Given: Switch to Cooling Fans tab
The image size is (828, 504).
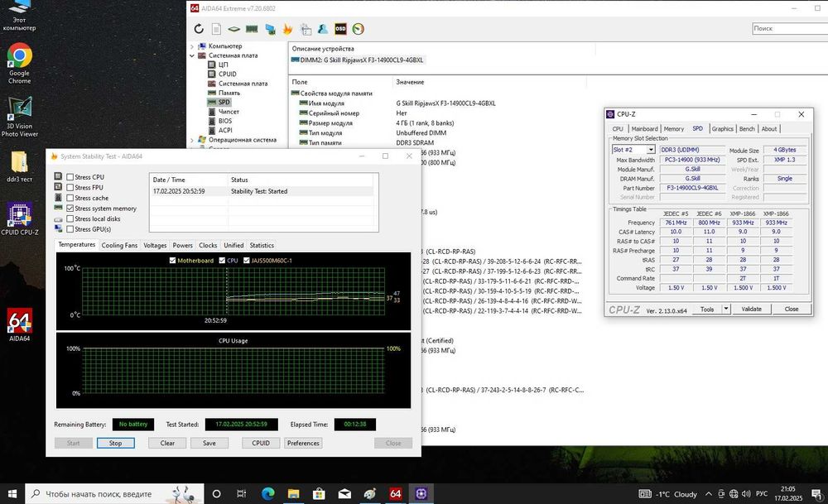Looking at the screenshot, I should [x=119, y=246].
